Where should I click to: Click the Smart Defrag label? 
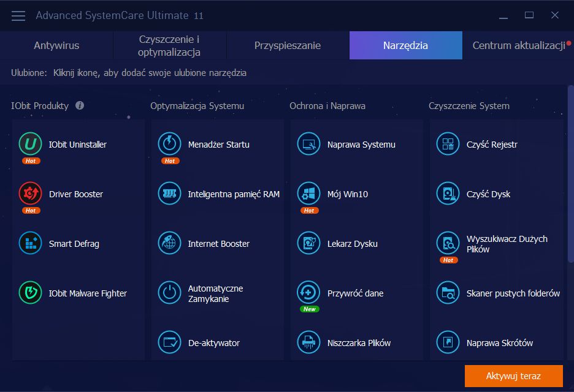pos(74,244)
